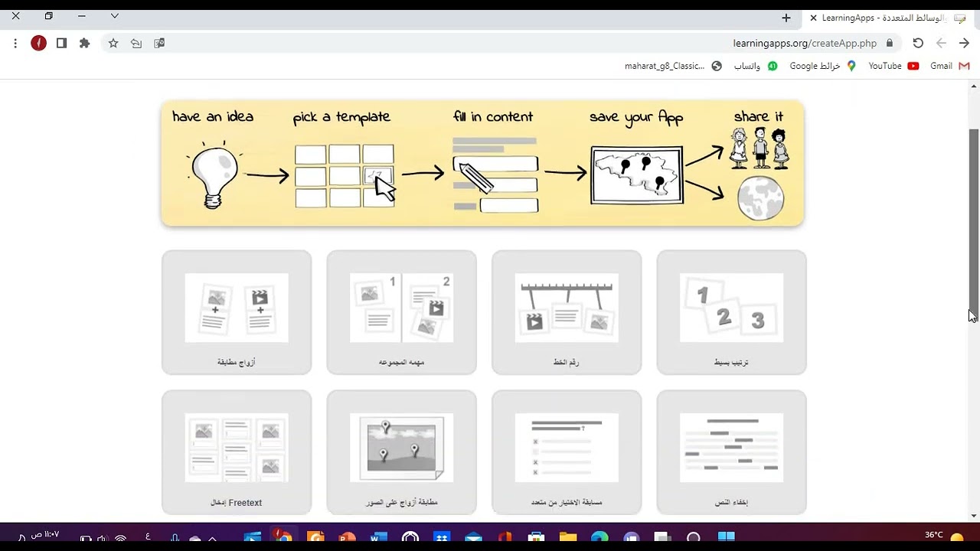Choose the إخفاء النص cloze text template

[x=731, y=452]
